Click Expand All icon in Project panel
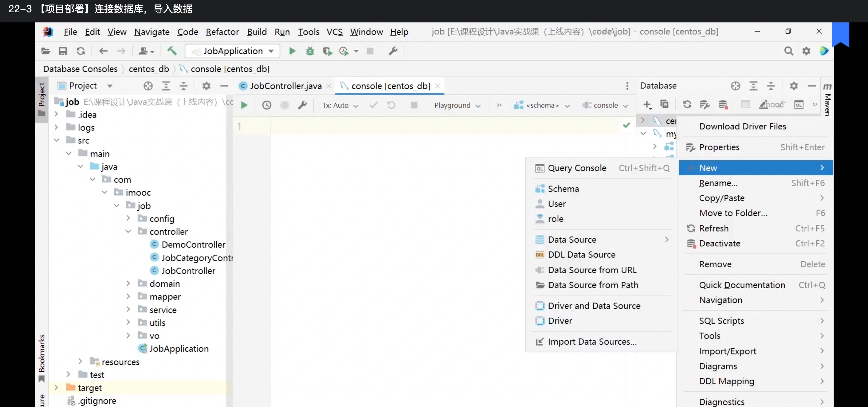Viewport: 868px width, 407px height. pyautogui.click(x=166, y=86)
